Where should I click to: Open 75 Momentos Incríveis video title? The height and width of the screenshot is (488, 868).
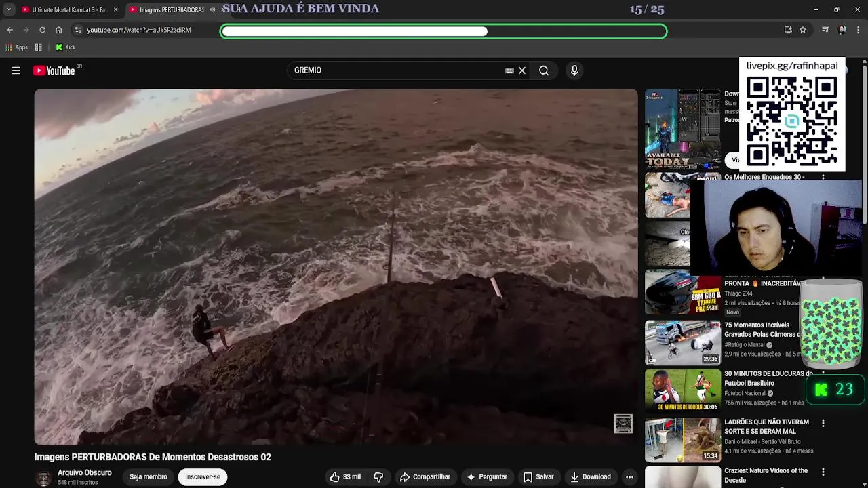[762, 330]
